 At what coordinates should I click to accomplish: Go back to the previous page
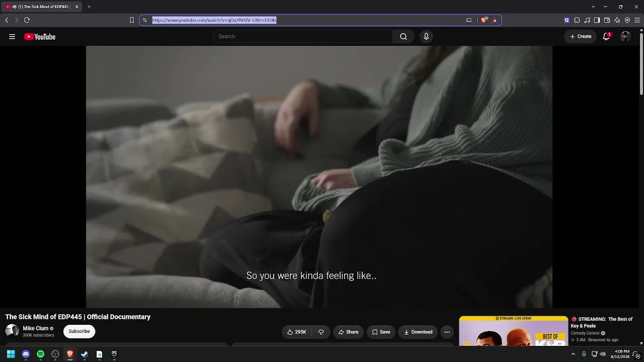coord(7,20)
